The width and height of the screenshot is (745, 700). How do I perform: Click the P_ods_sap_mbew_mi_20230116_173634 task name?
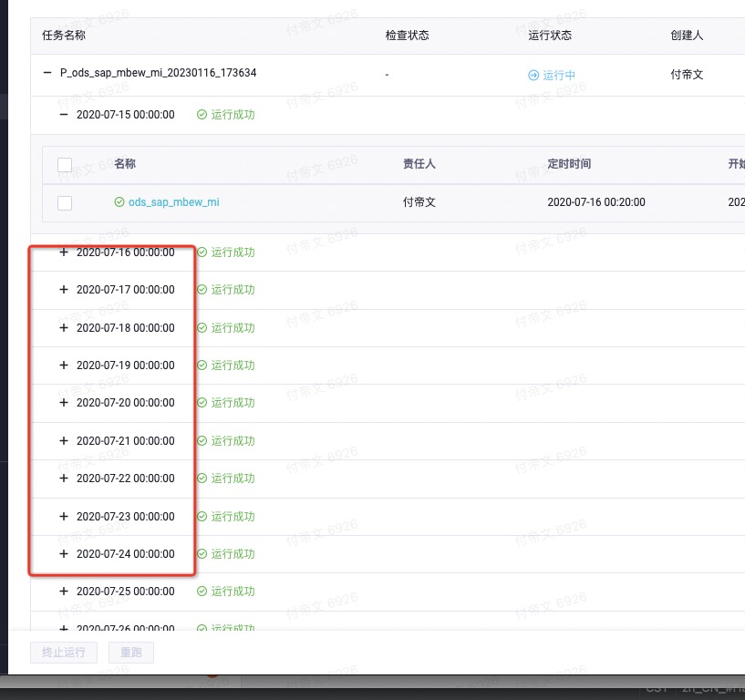[x=159, y=73]
